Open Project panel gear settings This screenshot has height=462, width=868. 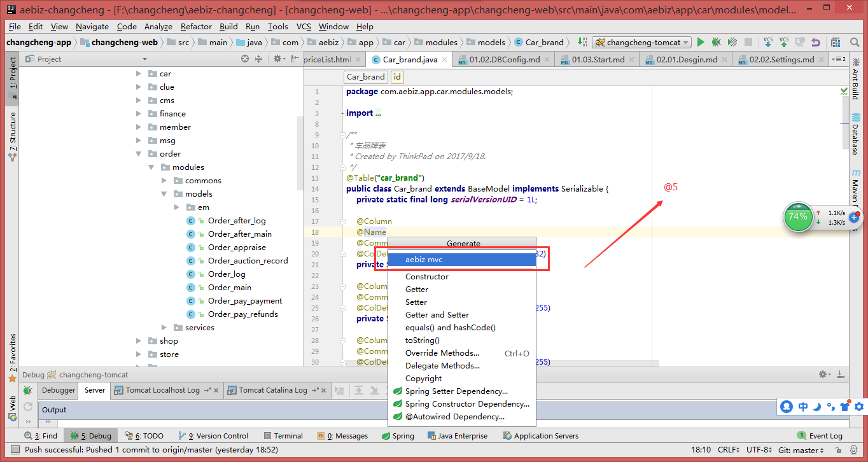click(277, 59)
